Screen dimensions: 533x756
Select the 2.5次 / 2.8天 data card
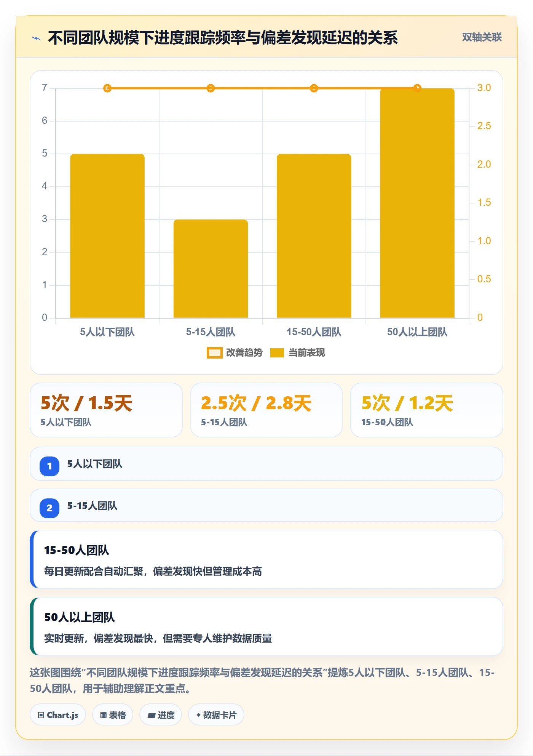click(x=266, y=410)
